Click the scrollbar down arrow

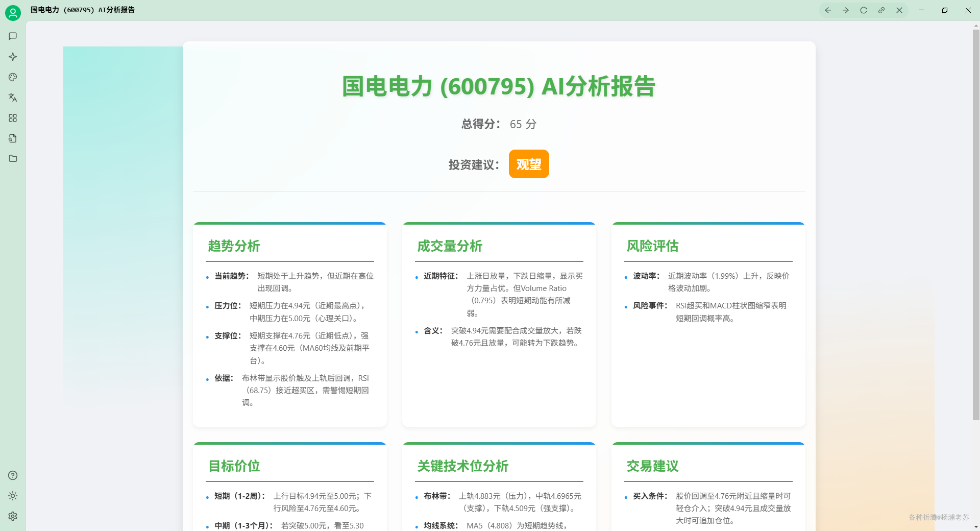tap(976, 526)
